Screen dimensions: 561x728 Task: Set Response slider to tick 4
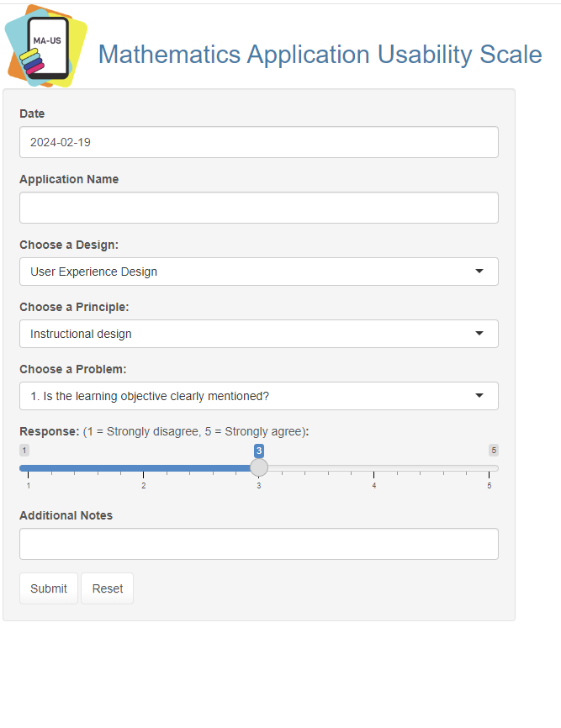coord(374,468)
